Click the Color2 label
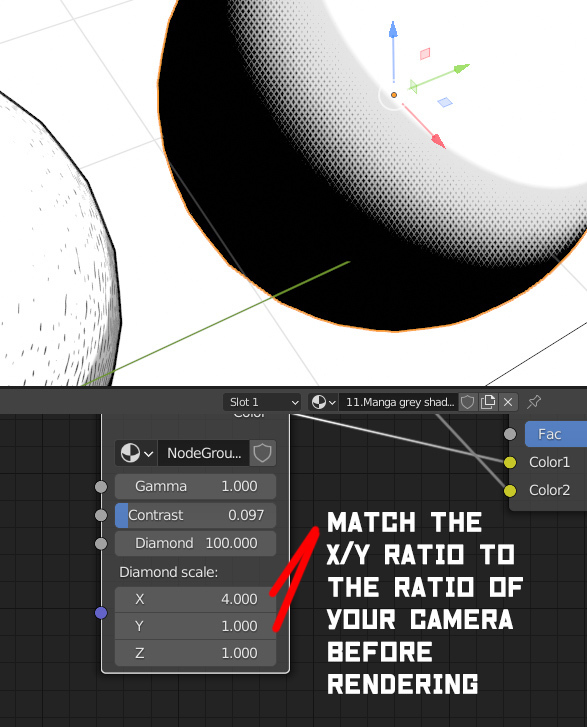This screenshot has height=727, width=587. [549, 491]
